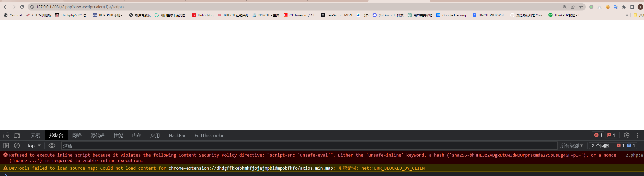Click the issues count badge beside errors

pyautogui.click(x=611, y=135)
